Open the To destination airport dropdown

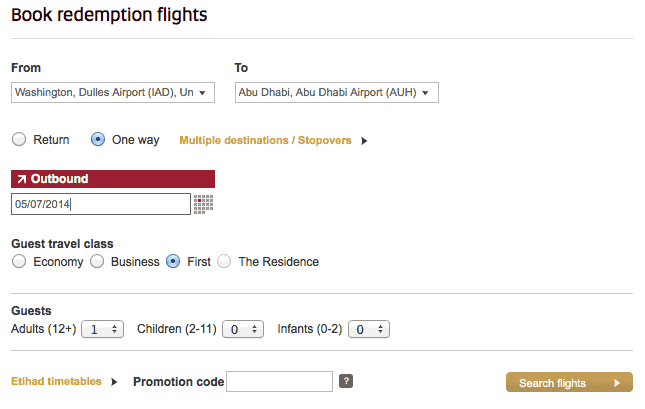click(x=336, y=93)
